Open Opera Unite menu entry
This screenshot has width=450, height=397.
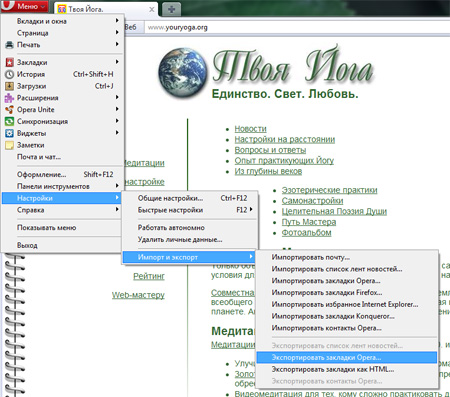pos(62,110)
